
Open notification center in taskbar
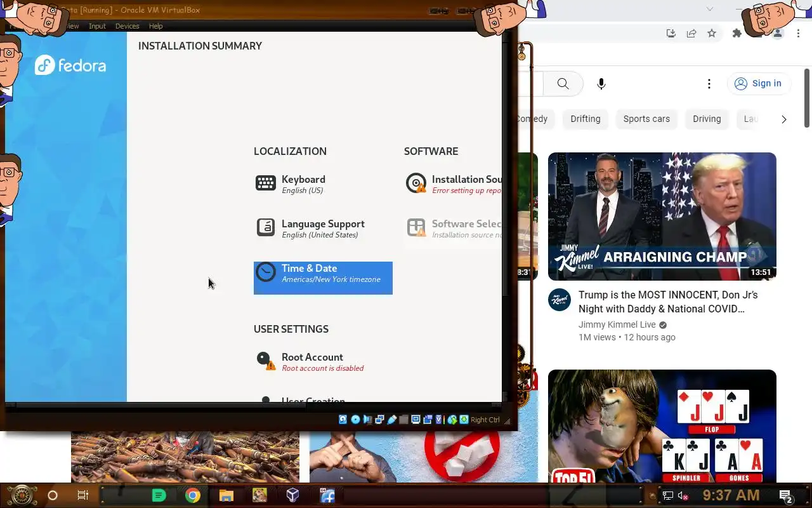point(786,496)
